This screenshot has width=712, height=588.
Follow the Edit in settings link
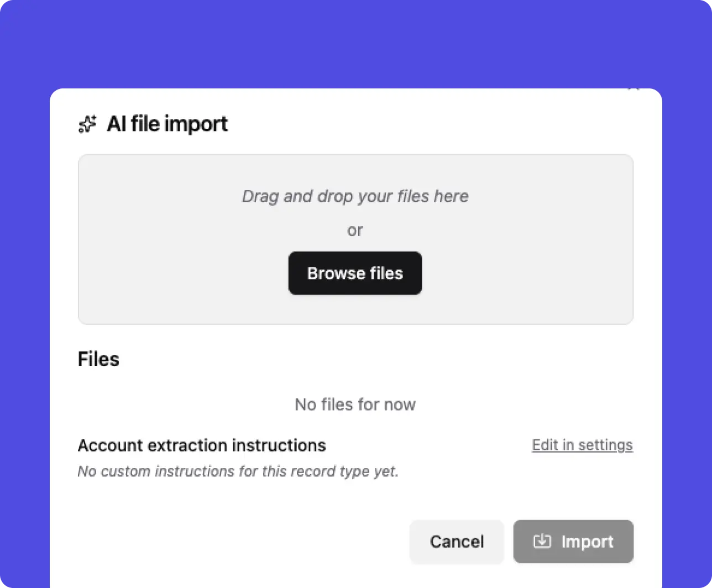582,445
